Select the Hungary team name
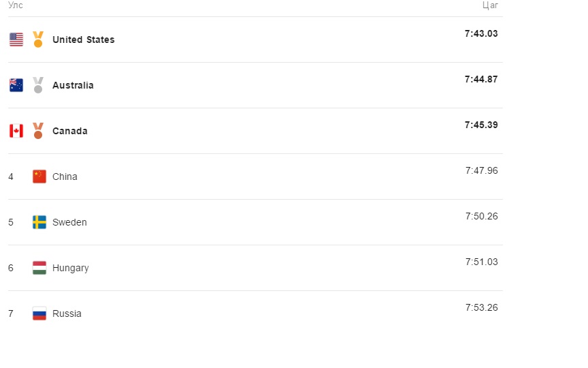588x368 pixels. pos(71,268)
